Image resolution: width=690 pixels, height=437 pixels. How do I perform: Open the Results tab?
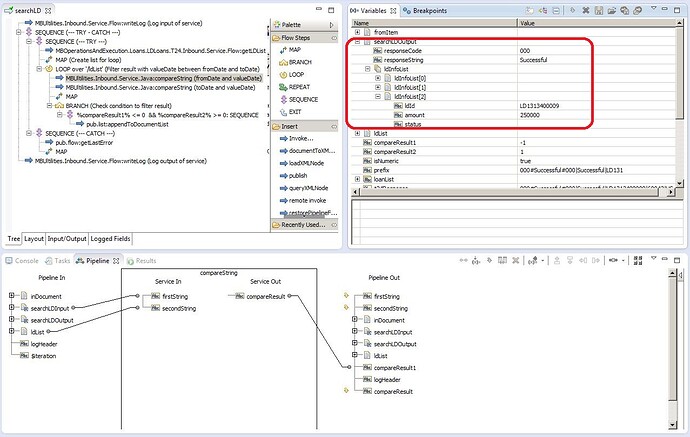click(x=142, y=261)
